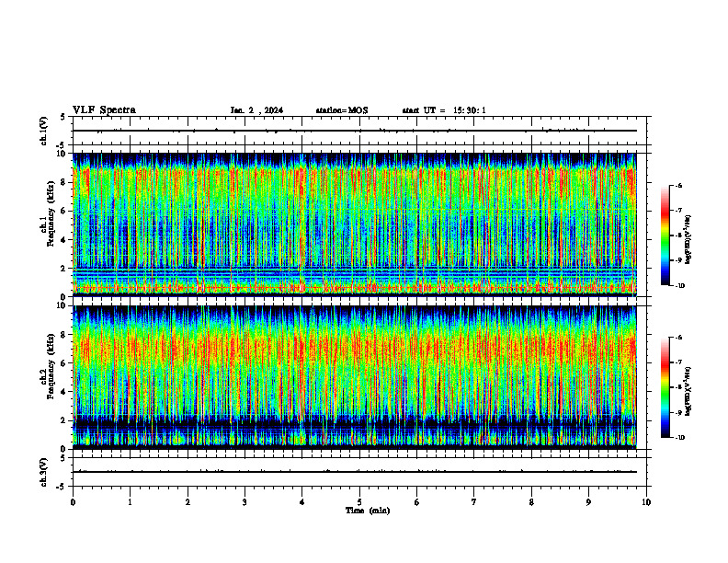Click the ch.2 spectrogram color bar
The width and height of the screenshot is (728, 563).
(x=665, y=387)
